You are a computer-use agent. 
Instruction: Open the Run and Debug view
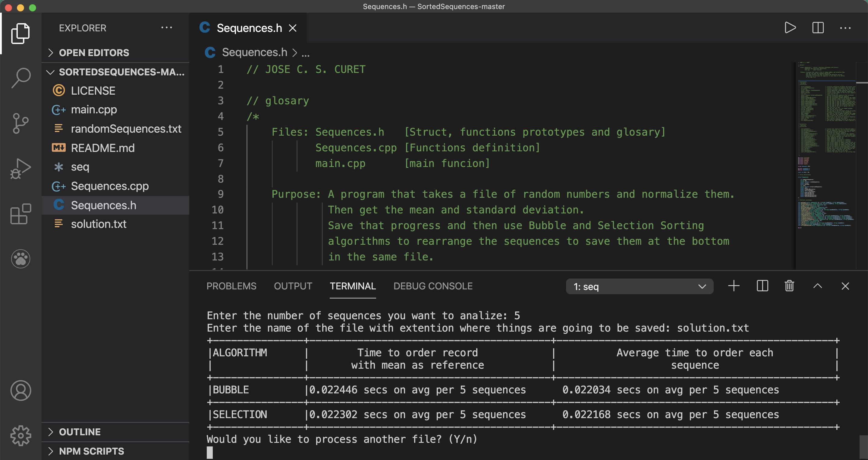point(20,168)
